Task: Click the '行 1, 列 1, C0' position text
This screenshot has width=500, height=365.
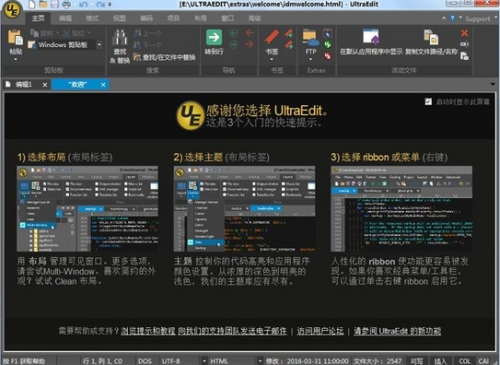Action: 102,361
